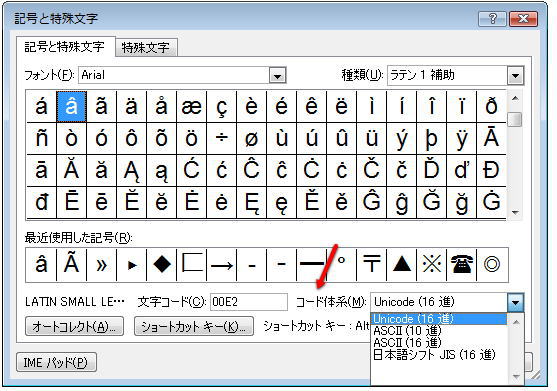Open the フォント font dropdown arrow
The height and width of the screenshot is (391, 557).
277,76
